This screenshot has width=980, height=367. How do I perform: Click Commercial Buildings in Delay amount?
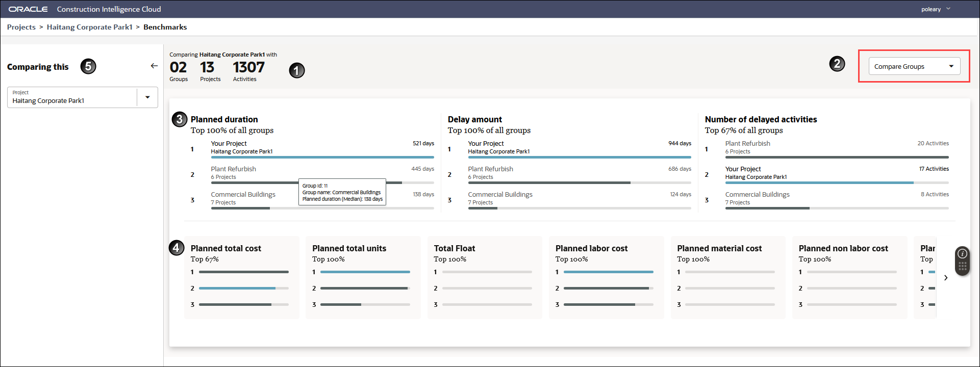[500, 194]
